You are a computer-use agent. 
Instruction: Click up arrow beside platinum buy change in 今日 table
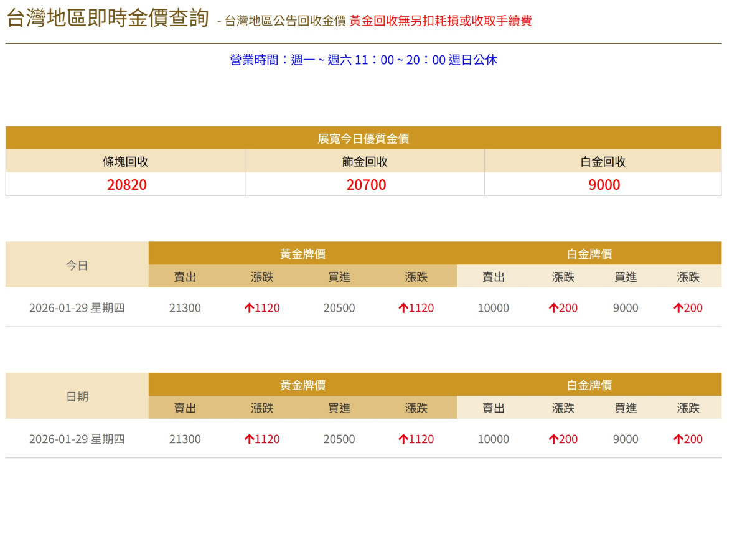point(678,308)
